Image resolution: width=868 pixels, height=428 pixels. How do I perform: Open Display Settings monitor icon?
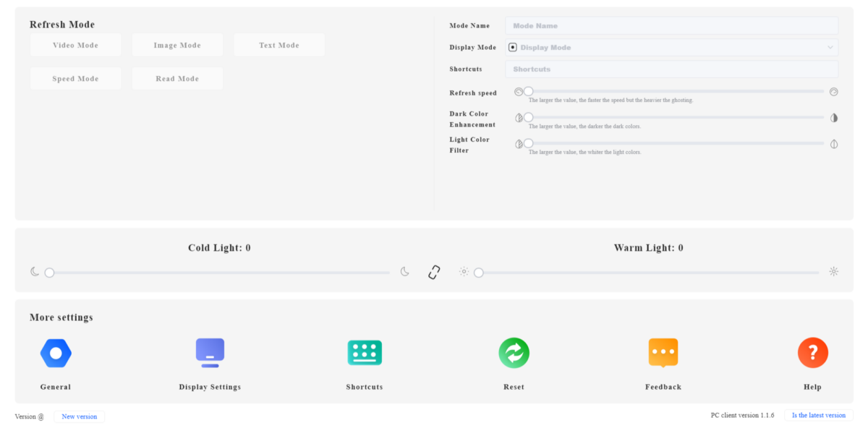(210, 353)
